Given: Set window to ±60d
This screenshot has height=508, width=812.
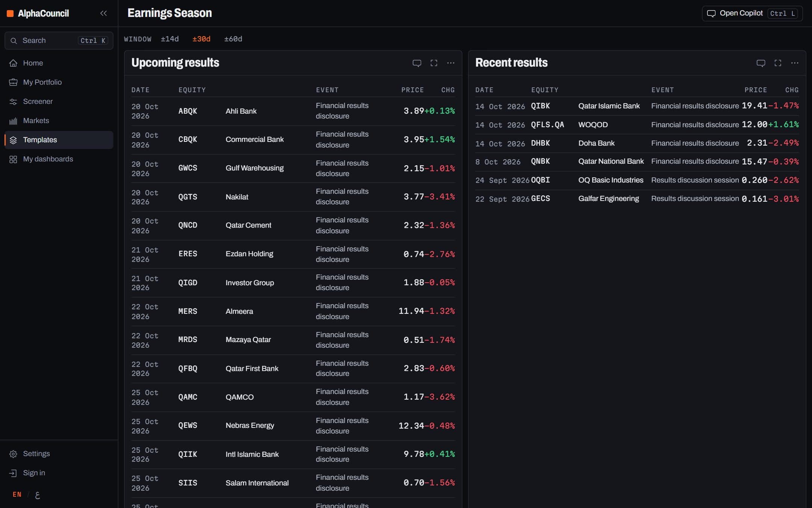Looking at the screenshot, I should 233,39.
